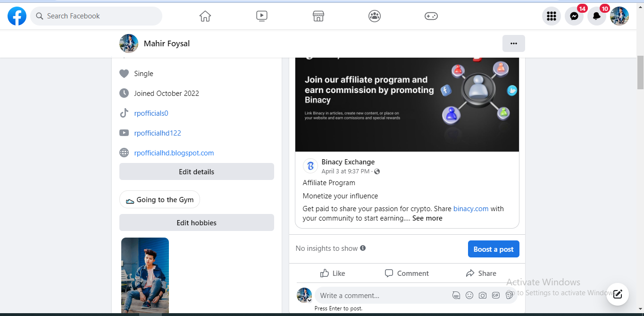644x316 pixels.
Task: Click the Search Facebook field
Action: pyautogui.click(x=96, y=16)
